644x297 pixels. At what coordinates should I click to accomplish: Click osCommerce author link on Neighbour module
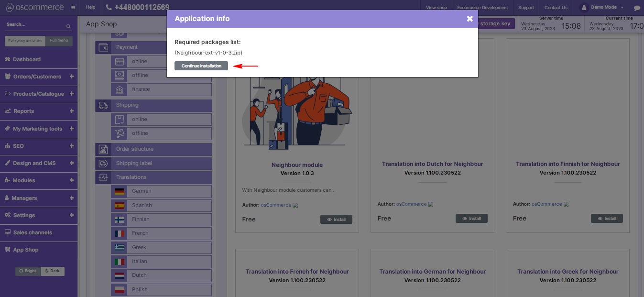click(x=276, y=205)
